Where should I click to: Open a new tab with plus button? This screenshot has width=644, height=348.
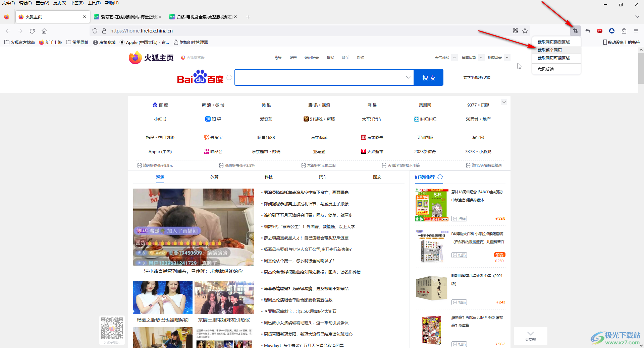coord(248,17)
